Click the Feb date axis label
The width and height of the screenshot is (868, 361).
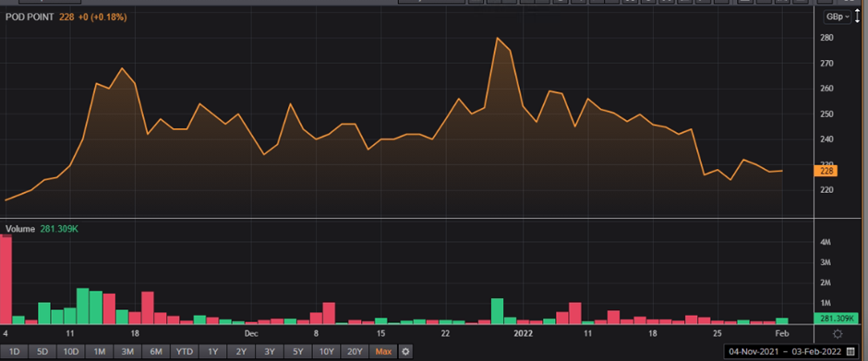click(x=782, y=333)
